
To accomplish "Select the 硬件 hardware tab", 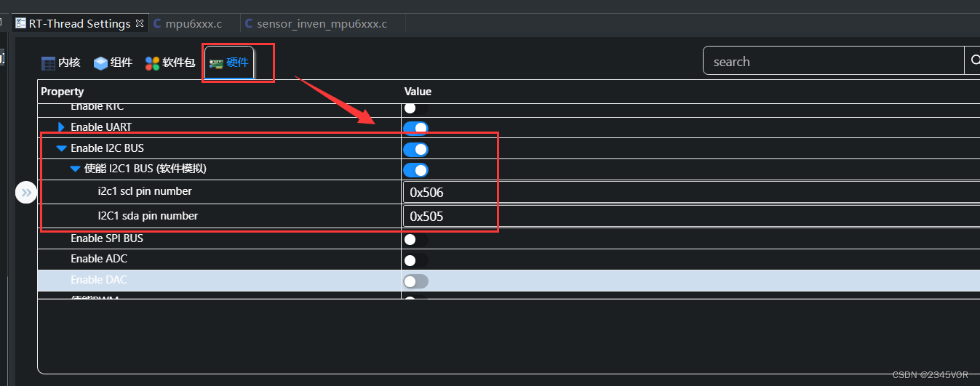I will pyautogui.click(x=229, y=63).
